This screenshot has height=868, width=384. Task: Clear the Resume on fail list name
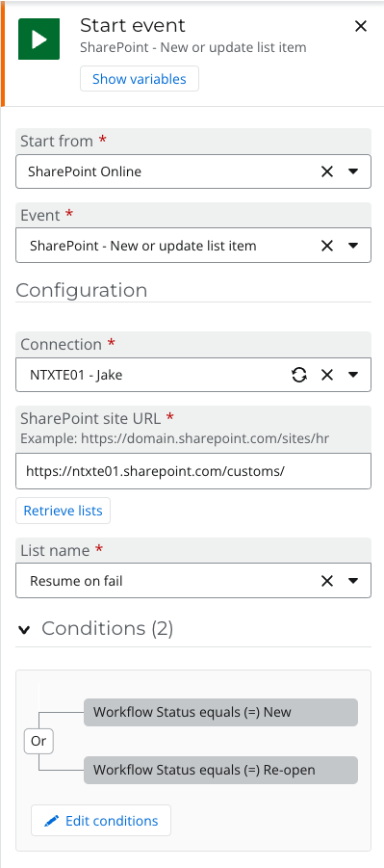327,581
